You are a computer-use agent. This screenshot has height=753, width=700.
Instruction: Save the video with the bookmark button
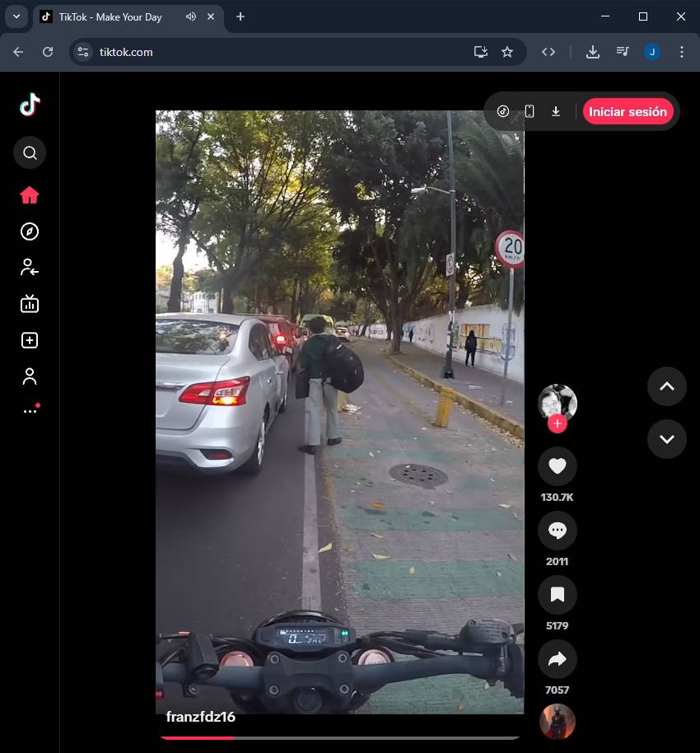pyautogui.click(x=558, y=595)
